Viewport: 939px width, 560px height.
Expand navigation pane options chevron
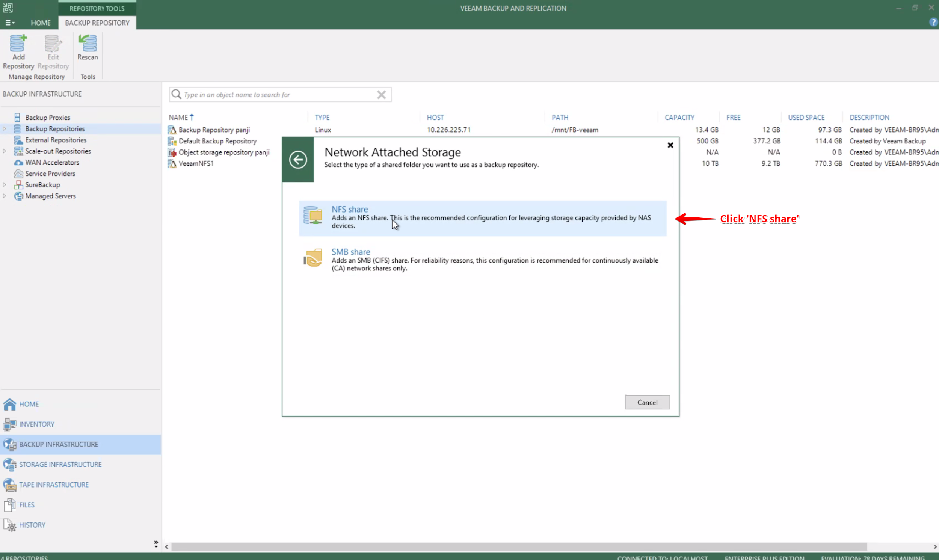156,543
